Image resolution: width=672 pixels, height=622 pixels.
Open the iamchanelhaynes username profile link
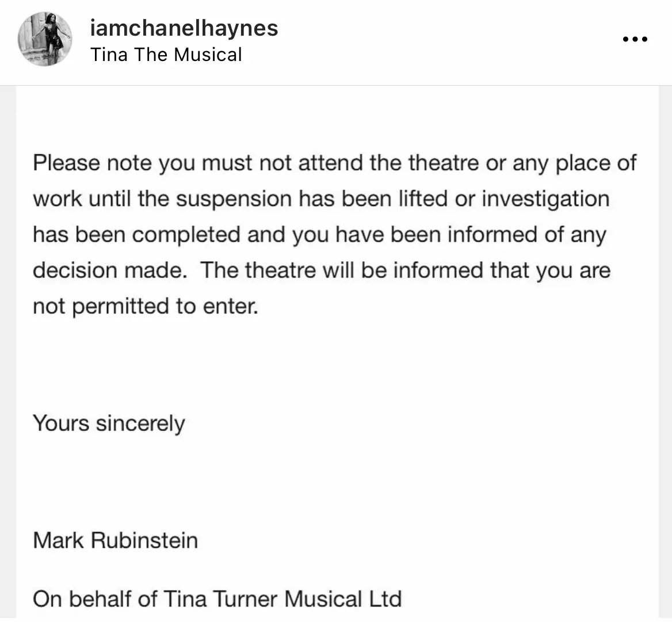click(x=184, y=28)
